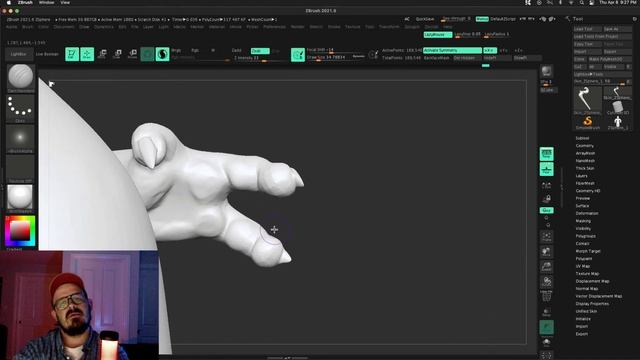The height and width of the screenshot is (360, 640).
Task: Select the Rotate transform icon in top shelf
Action: (132, 54)
